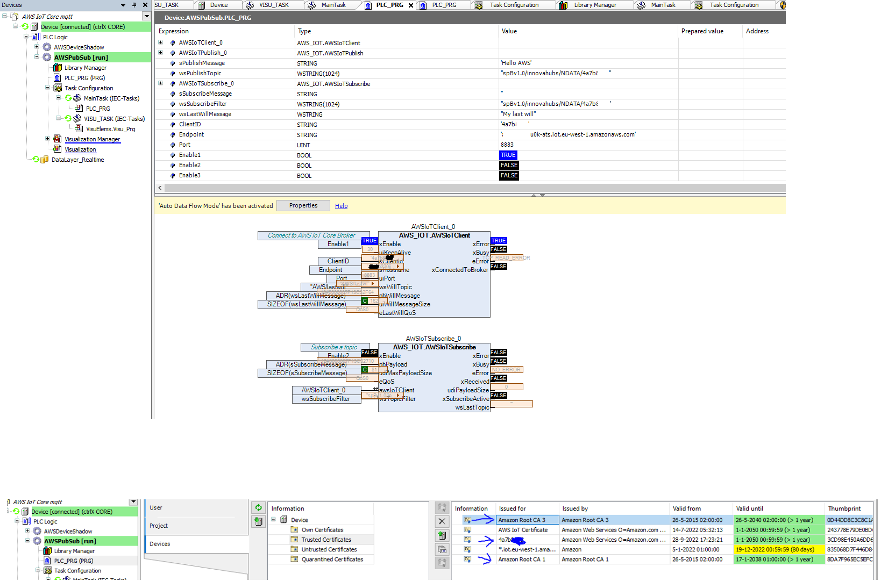The width and height of the screenshot is (881, 588).
Task: Open the Device editor tab
Action: coord(218,5)
